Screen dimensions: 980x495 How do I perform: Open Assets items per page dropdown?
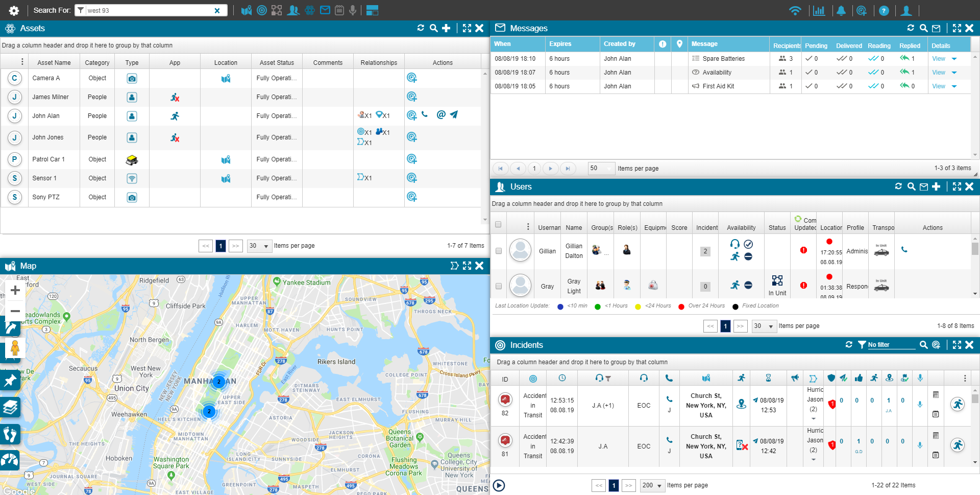pos(259,246)
